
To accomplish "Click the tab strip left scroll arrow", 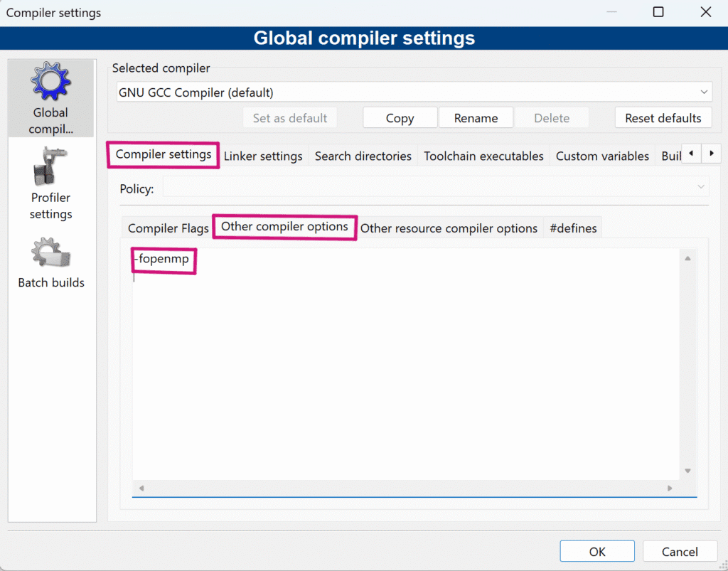I will [x=690, y=153].
